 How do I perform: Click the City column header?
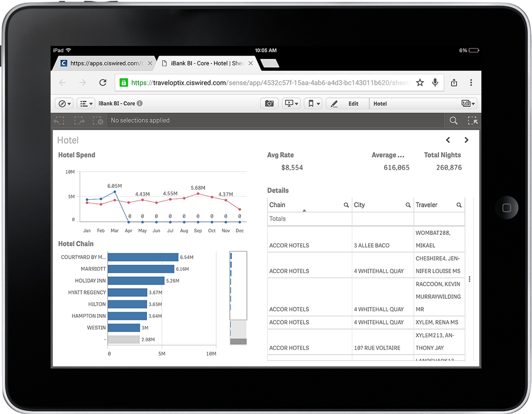359,205
